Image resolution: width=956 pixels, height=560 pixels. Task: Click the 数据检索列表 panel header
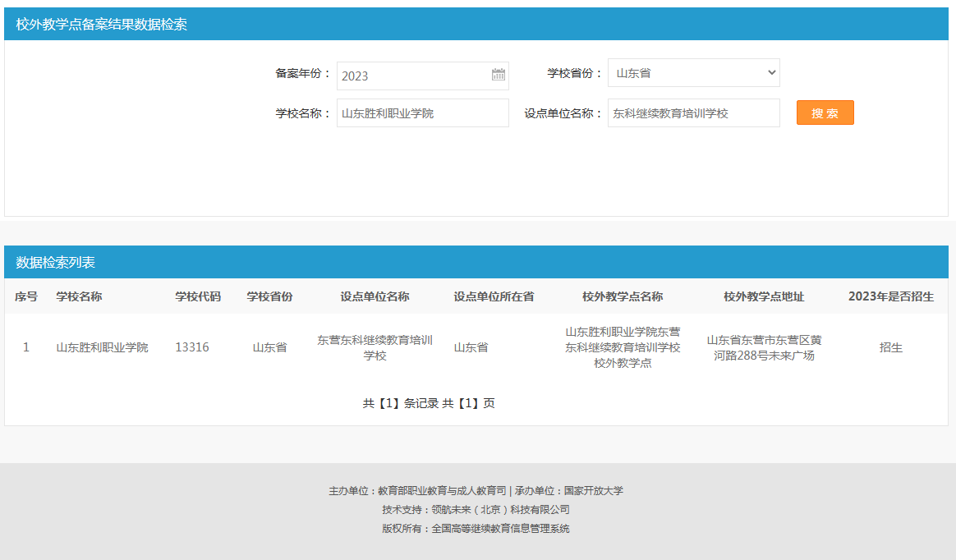point(56,263)
